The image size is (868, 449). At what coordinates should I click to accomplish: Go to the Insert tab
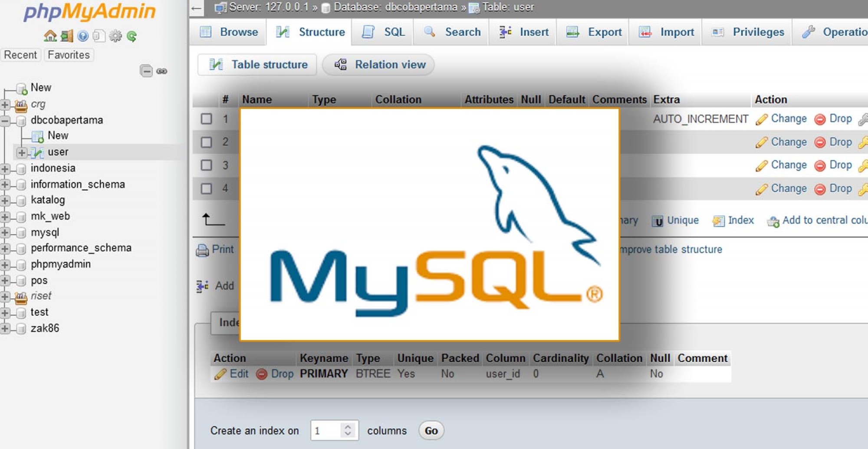(523, 32)
